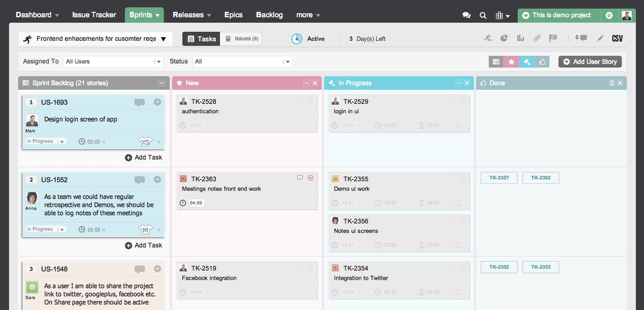Collapse the Sprint Backlog column
644x310 pixels.
pos(162,83)
